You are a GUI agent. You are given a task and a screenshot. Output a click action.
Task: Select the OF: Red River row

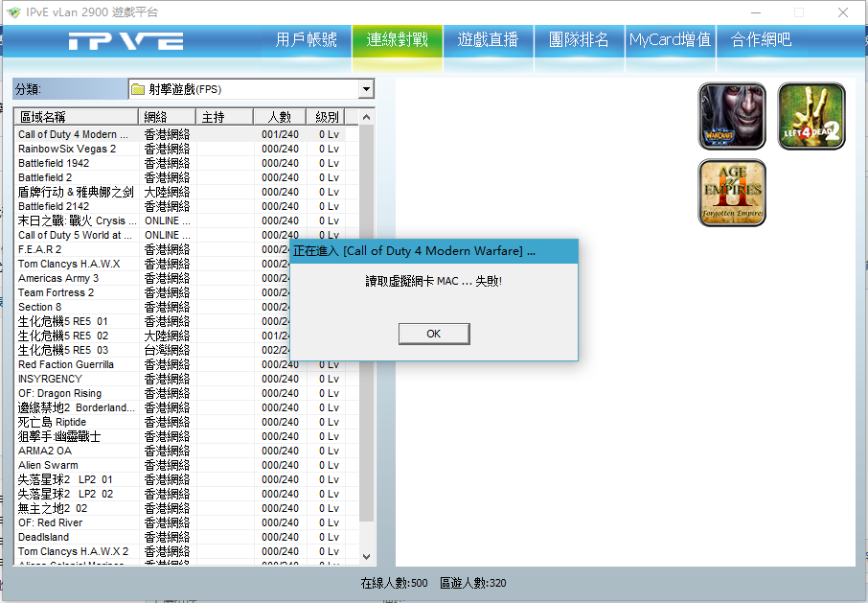(186, 523)
